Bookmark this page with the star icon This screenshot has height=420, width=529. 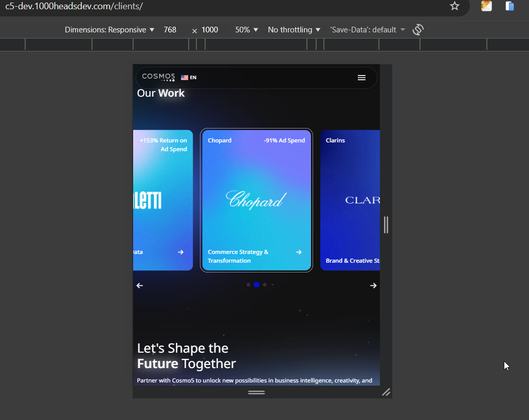click(454, 6)
